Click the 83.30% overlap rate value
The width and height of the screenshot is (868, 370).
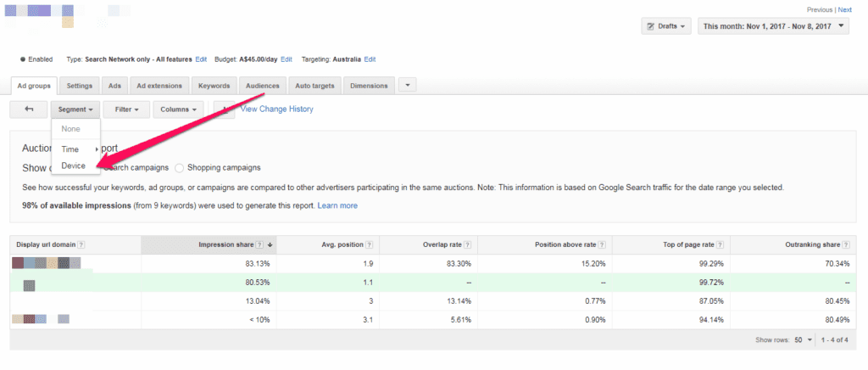click(459, 264)
